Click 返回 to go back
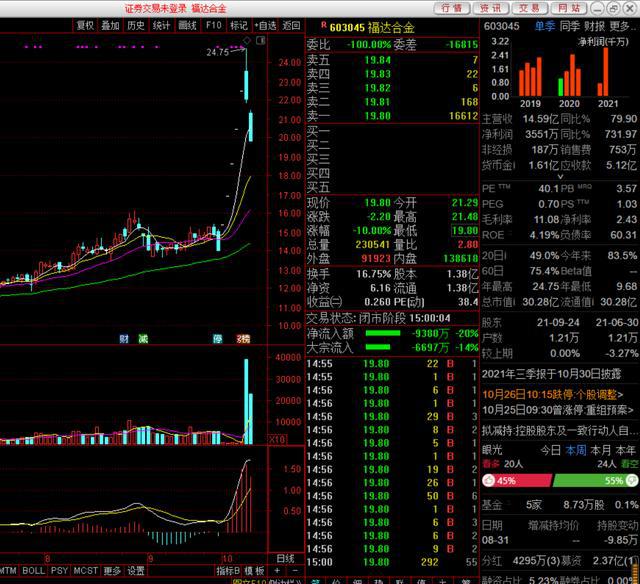The image size is (640, 584). (291, 26)
